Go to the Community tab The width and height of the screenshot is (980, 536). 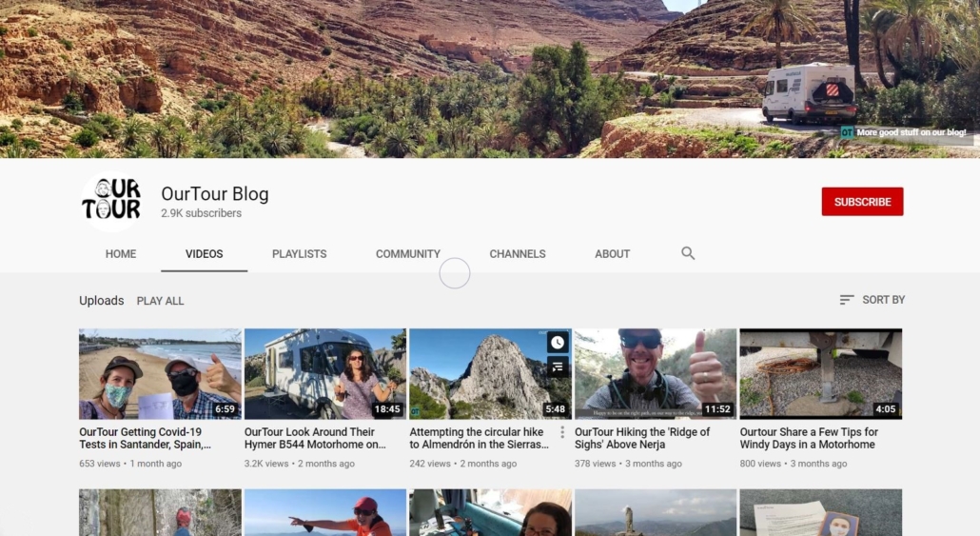407,254
